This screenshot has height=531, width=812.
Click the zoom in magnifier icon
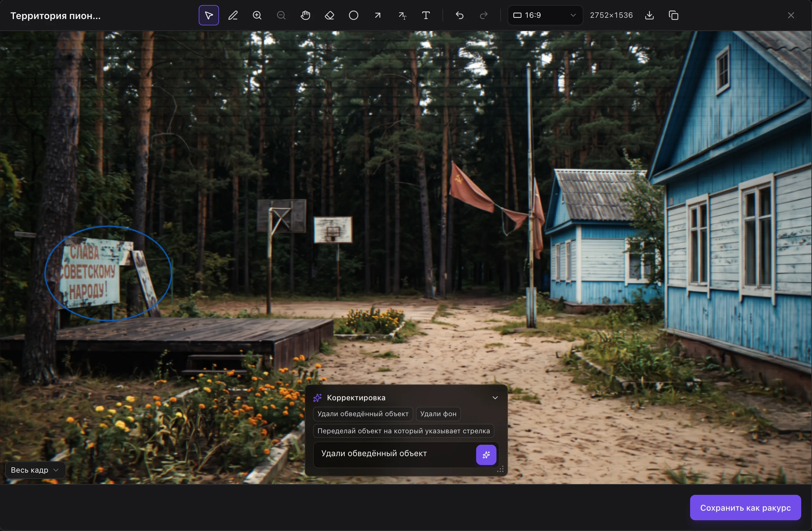point(257,15)
